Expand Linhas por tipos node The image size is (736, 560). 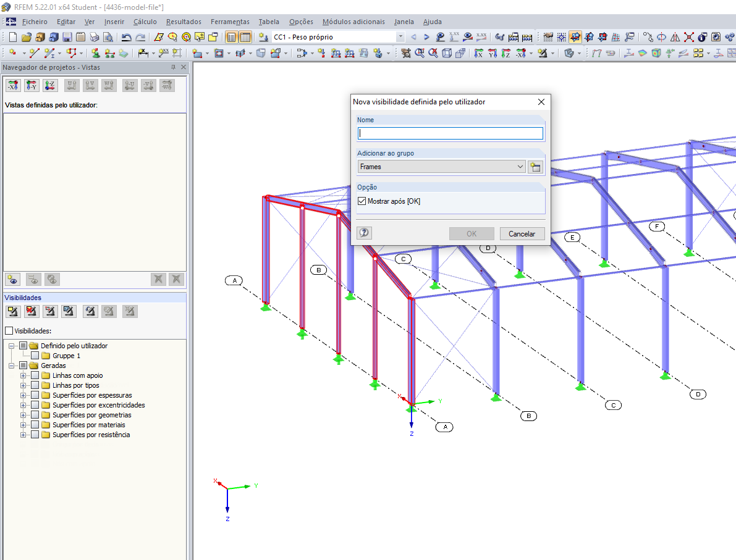[x=23, y=385]
